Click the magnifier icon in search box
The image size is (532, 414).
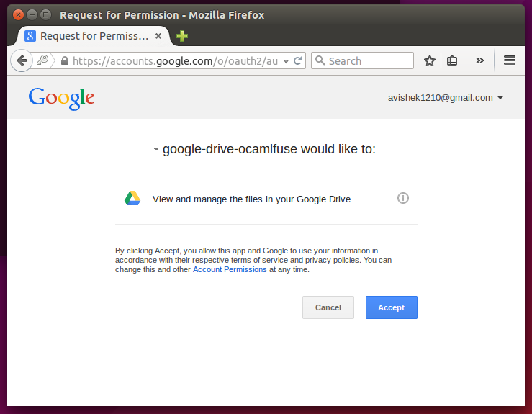320,60
